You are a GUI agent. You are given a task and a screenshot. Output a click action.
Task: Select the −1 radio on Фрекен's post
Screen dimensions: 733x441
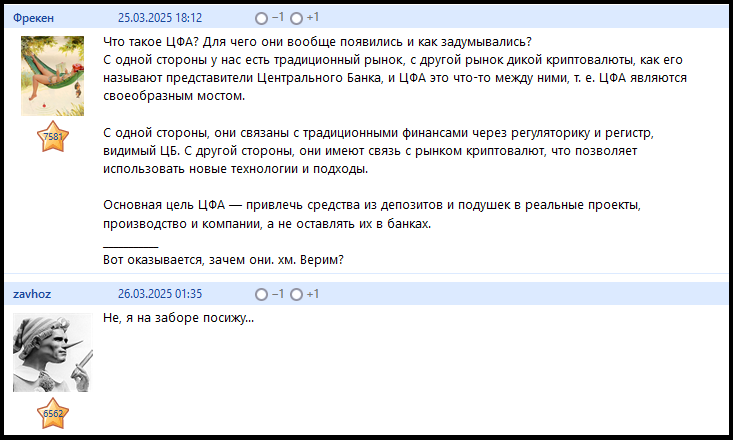261,18
